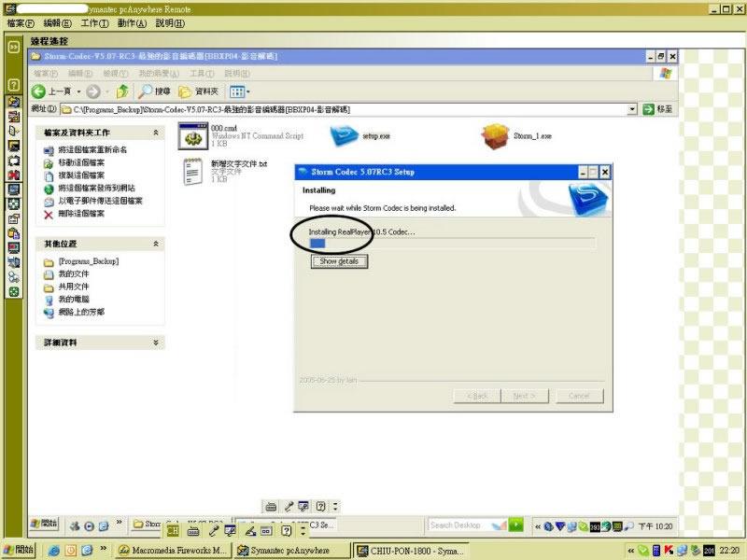747x560 pixels.
Task: Switch to Macromedia Fireworks taskbar button
Action: [x=174, y=551]
